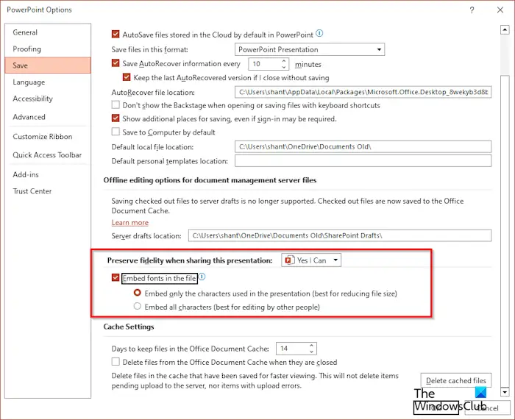This screenshot has height=420, width=515.
Task: Click Days to keep files field
Action: pos(292,349)
